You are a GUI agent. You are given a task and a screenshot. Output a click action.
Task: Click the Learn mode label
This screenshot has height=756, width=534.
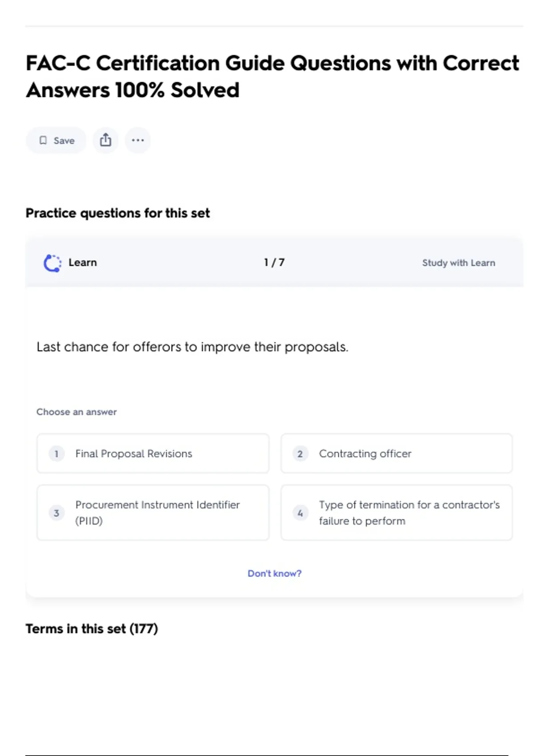click(x=82, y=262)
